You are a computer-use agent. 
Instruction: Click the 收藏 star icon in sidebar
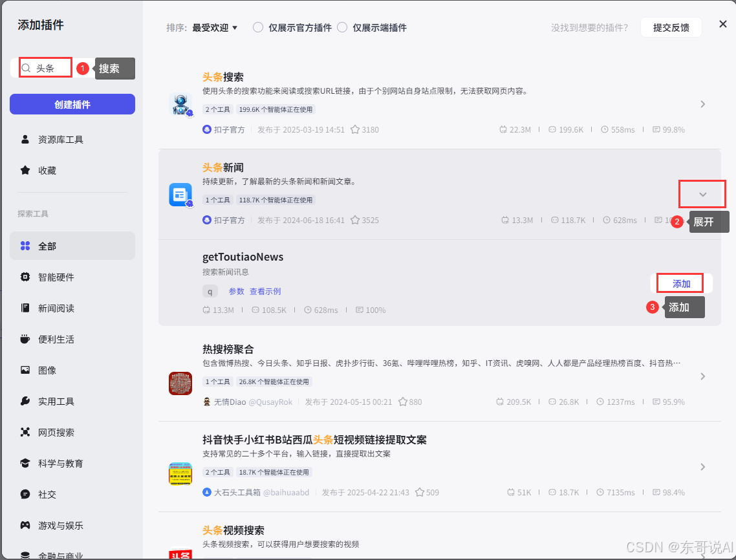[25, 170]
